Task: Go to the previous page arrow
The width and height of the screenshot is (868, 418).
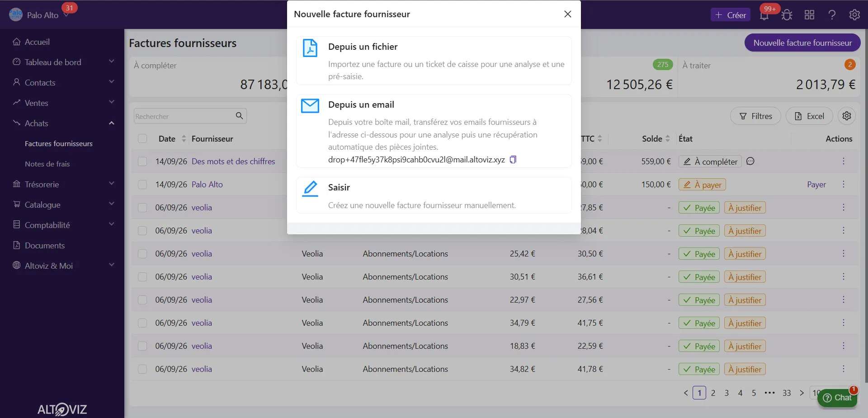Action: (686, 393)
